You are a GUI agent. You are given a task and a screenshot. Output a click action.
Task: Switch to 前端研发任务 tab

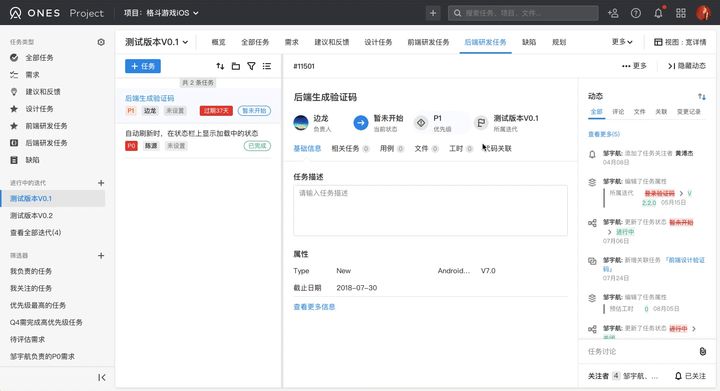(428, 42)
